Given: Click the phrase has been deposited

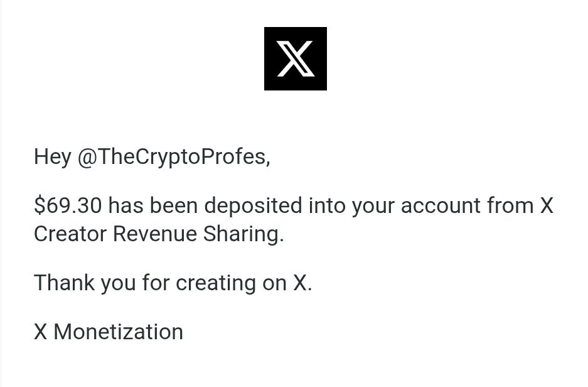Looking at the screenshot, I should click(x=205, y=205).
